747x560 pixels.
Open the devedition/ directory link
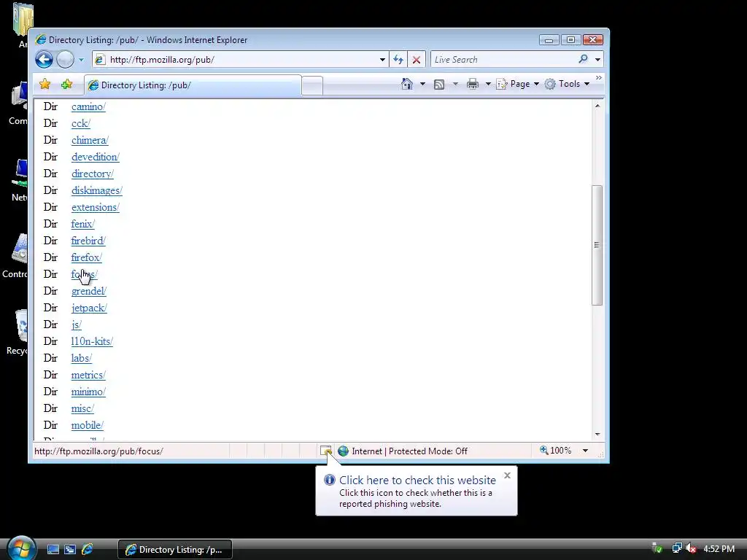pyautogui.click(x=96, y=157)
